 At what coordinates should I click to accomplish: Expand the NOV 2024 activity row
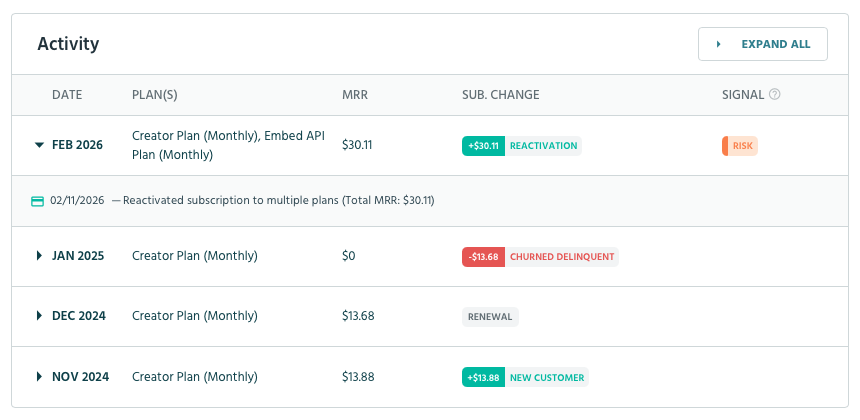[x=39, y=377]
